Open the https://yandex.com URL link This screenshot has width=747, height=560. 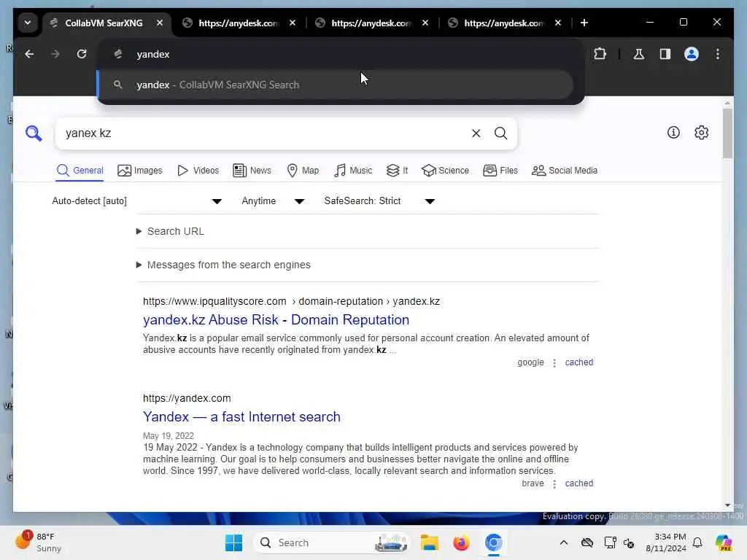pyautogui.click(x=187, y=398)
